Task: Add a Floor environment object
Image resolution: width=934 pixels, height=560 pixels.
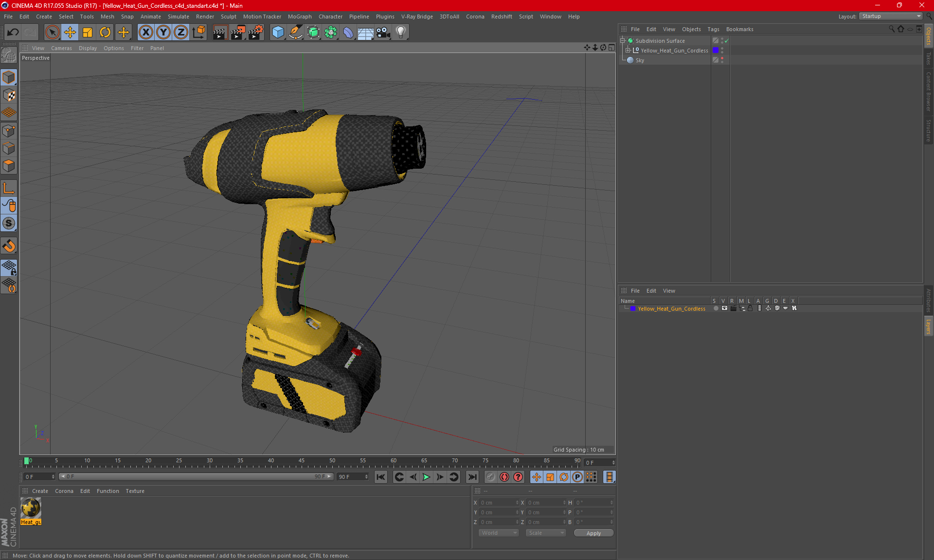Action: 365,32
